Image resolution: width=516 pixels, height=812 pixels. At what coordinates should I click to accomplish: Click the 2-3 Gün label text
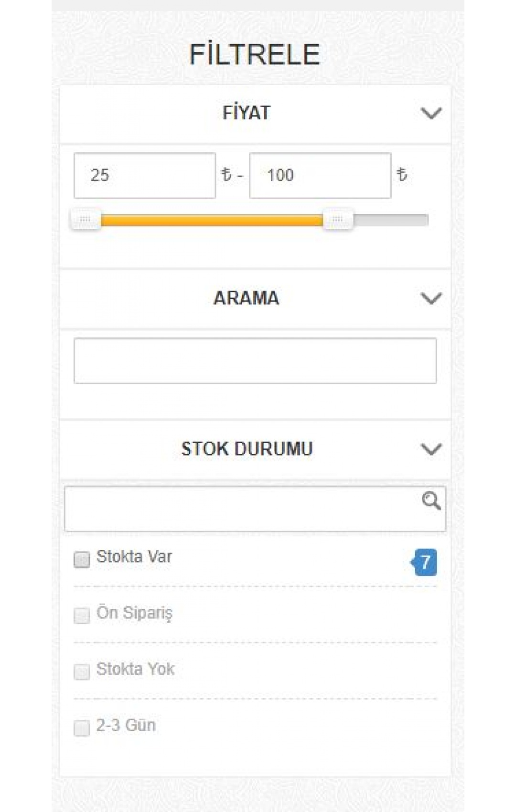pyautogui.click(x=126, y=726)
